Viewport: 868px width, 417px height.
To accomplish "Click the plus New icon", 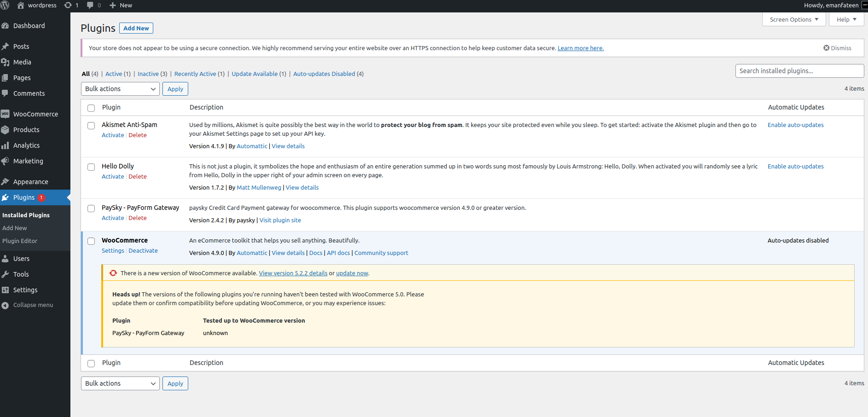I will click(x=112, y=6).
